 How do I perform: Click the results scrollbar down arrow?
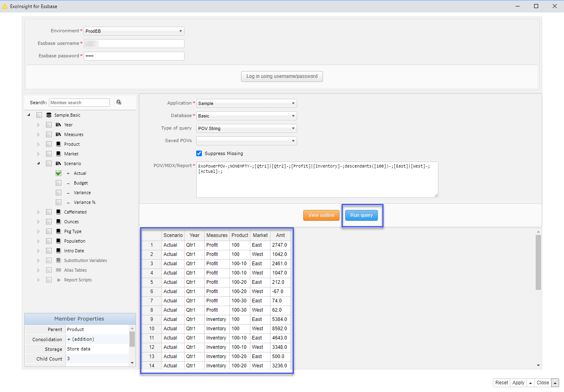click(538, 365)
